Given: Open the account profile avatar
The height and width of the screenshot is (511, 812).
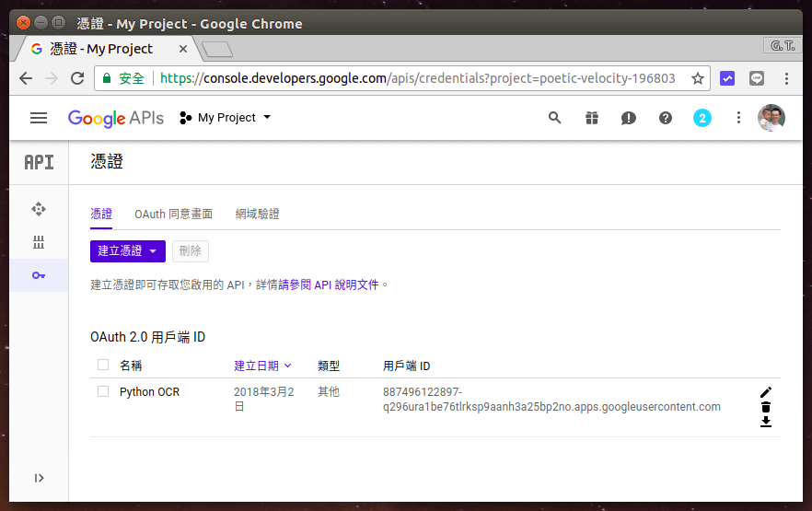Looking at the screenshot, I should coord(771,118).
